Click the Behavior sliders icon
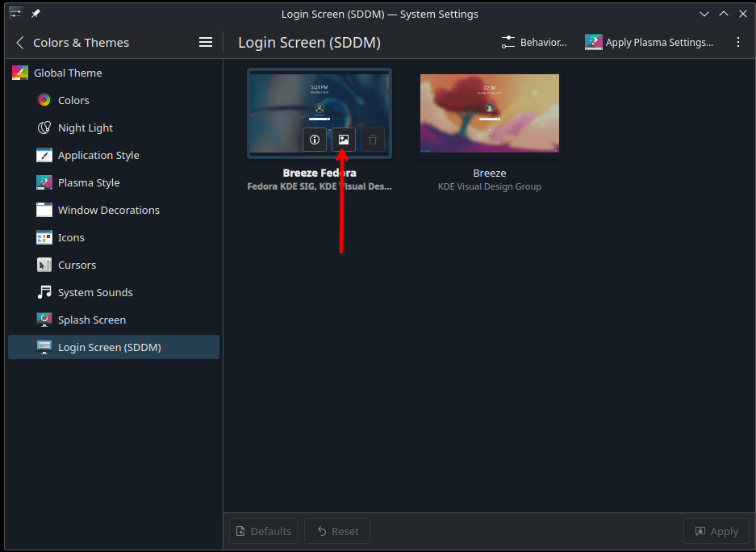This screenshot has height=552, width=756. pos(507,43)
